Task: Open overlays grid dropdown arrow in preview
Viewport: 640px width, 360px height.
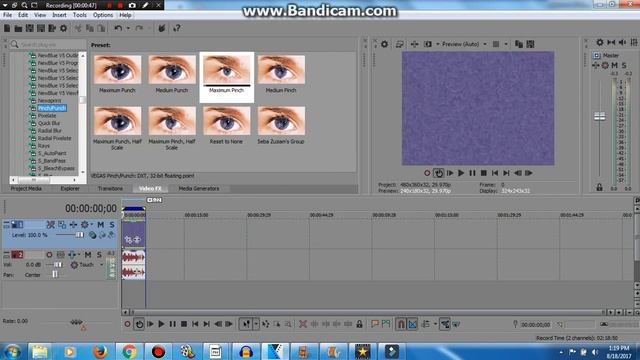Action: pos(506,44)
